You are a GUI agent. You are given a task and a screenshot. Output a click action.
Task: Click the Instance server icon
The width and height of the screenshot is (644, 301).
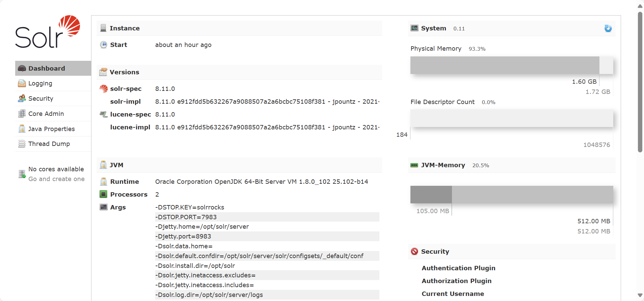(x=103, y=28)
